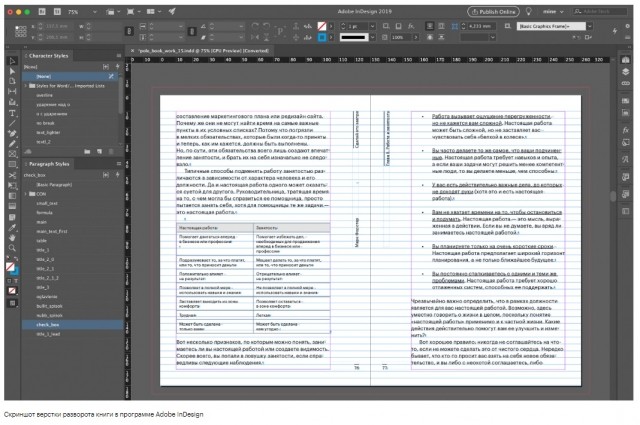
Task: Open the Effects fx panel in right dock
Action: (625, 130)
